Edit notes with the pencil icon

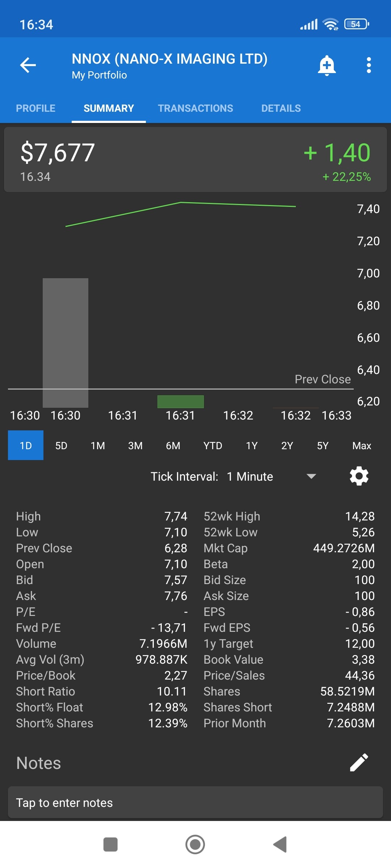(x=359, y=763)
